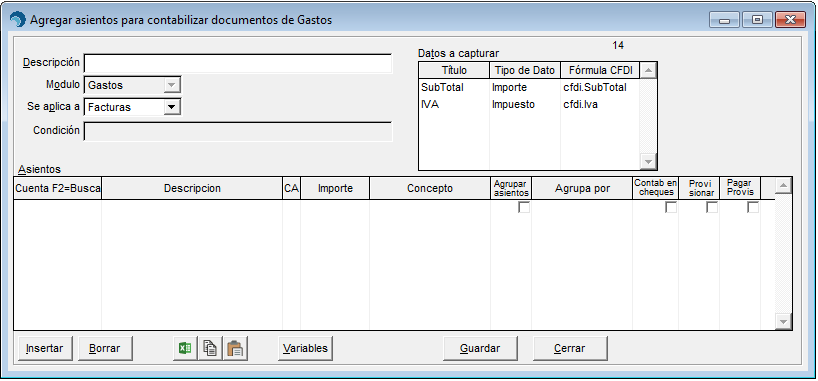818x381 pixels.
Task: Open the Modulo Gastos dropdown
Action: (x=171, y=85)
